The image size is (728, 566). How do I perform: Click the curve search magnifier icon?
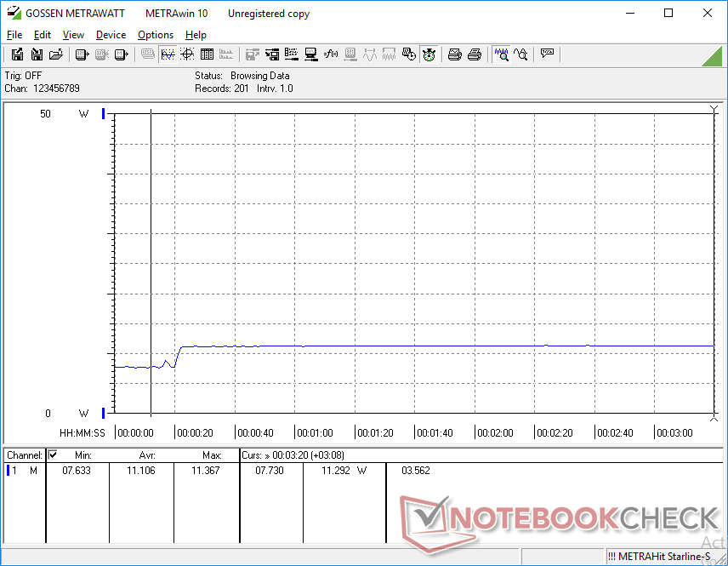tap(521, 54)
